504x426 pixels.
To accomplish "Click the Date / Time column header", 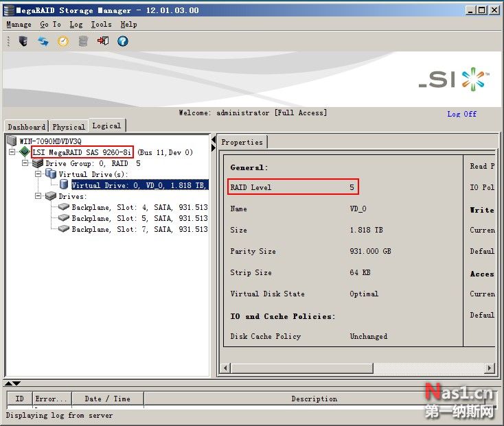I will 108,399.
